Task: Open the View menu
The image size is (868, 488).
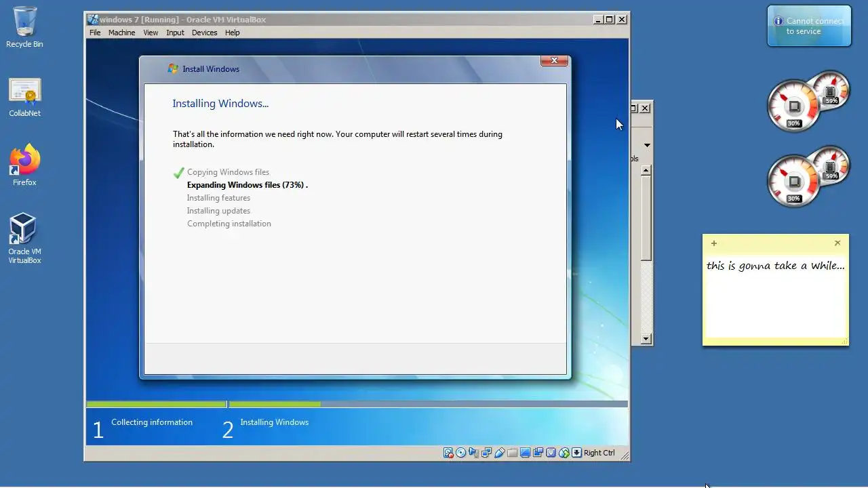Action: coord(151,33)
